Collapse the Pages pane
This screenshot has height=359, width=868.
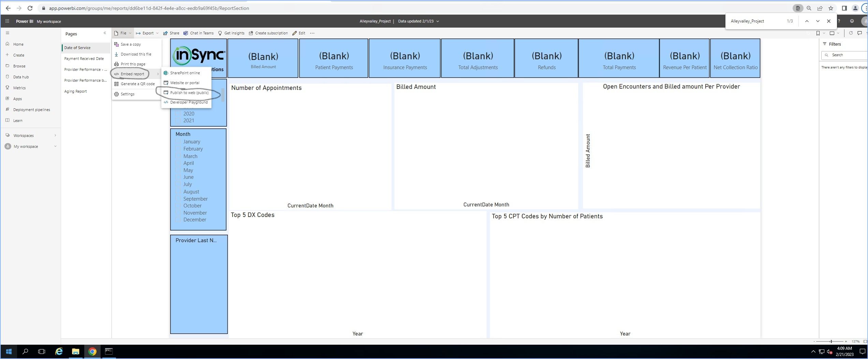pyautogui.click(x=105, y=33)
